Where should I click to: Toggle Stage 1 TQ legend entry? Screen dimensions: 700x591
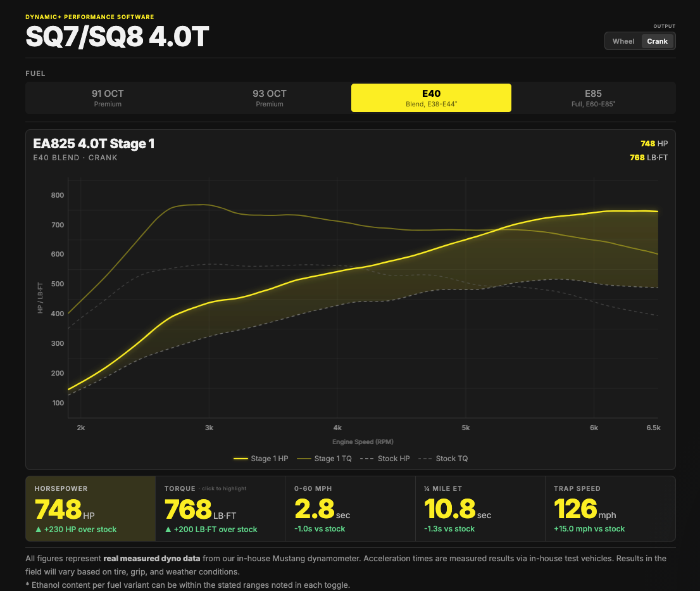coord(324,459)
